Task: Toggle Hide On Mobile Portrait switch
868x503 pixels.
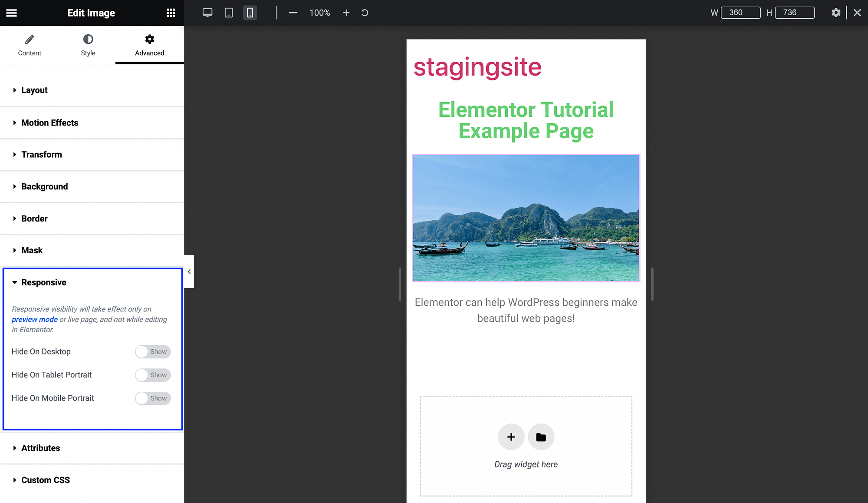Action: [x=152, y=397]
